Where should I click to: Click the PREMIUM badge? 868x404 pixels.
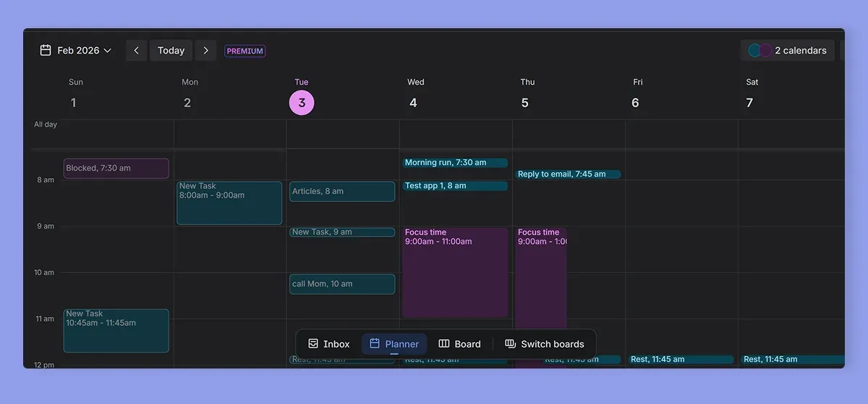tap(245, 51)
